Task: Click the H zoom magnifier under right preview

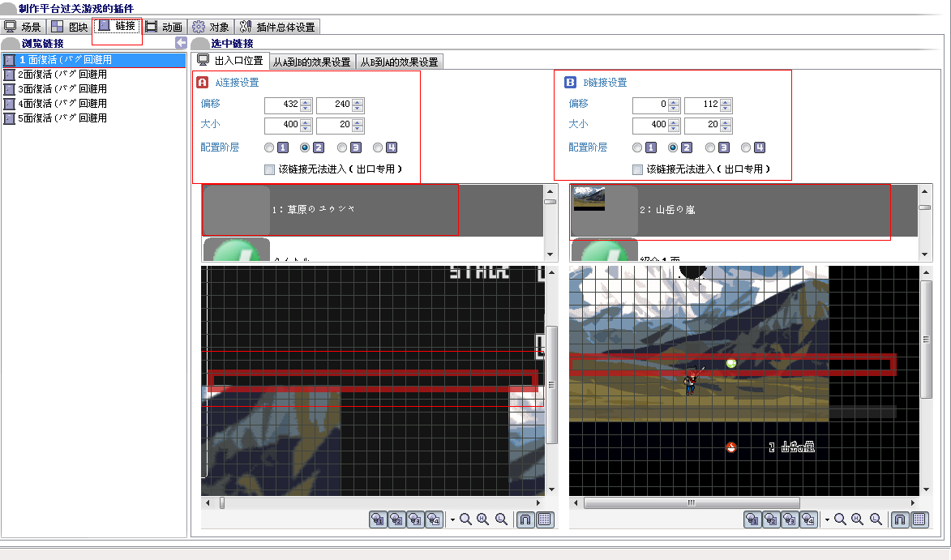Action: tap(858, 519)
